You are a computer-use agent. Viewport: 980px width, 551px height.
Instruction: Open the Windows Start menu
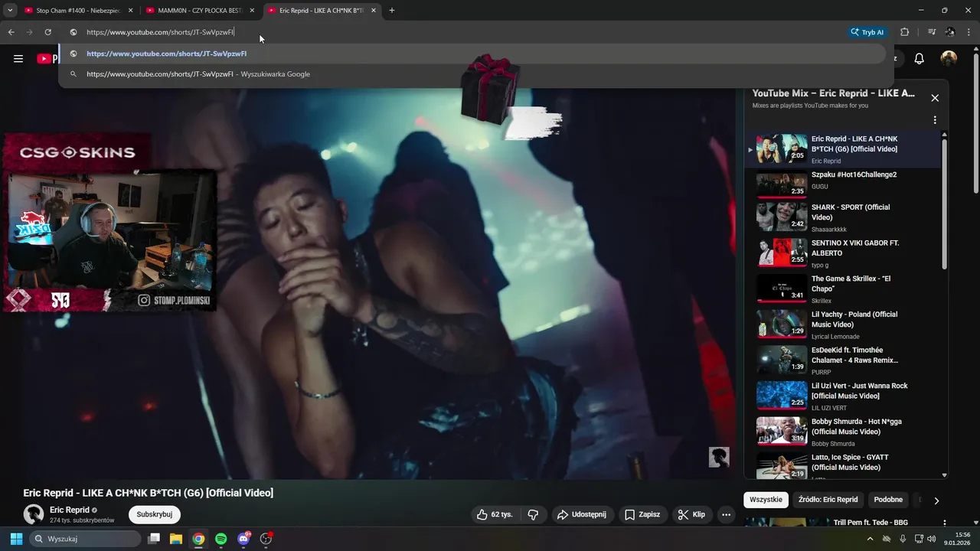pos(16,539)
